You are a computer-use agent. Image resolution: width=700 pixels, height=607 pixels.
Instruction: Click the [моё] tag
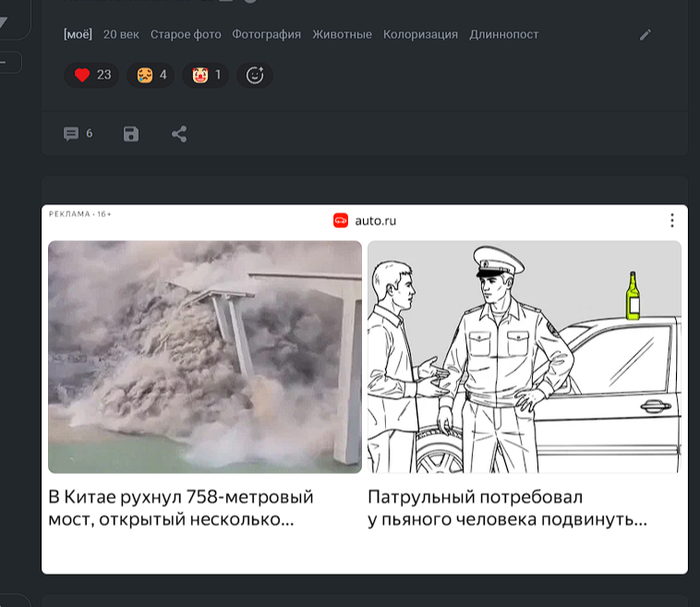click(78, 34)
